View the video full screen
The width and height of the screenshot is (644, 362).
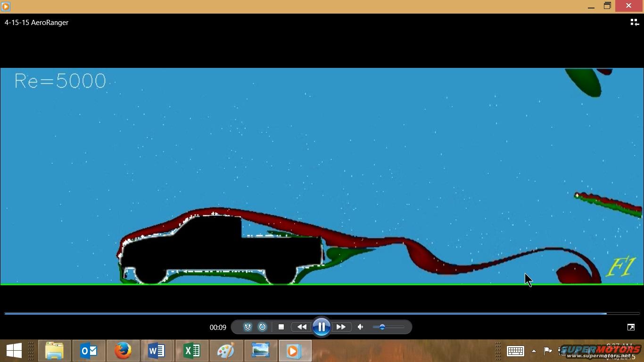click(631, 327)
